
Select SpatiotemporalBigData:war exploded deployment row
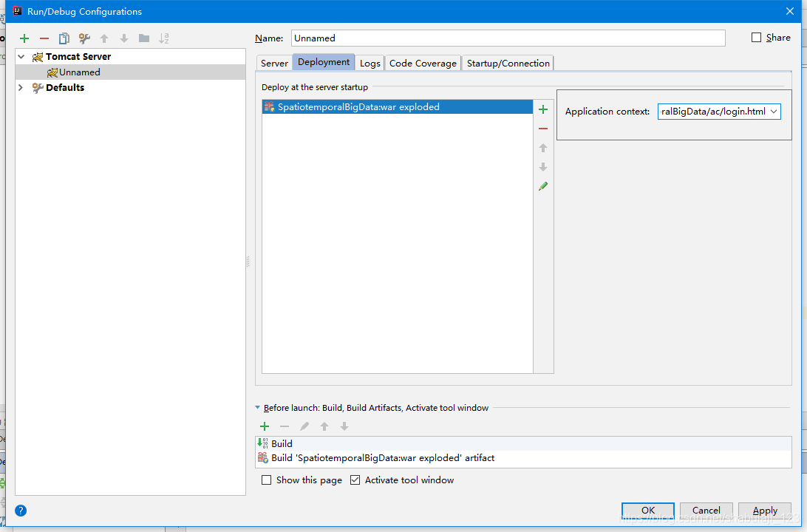point(398,107)
